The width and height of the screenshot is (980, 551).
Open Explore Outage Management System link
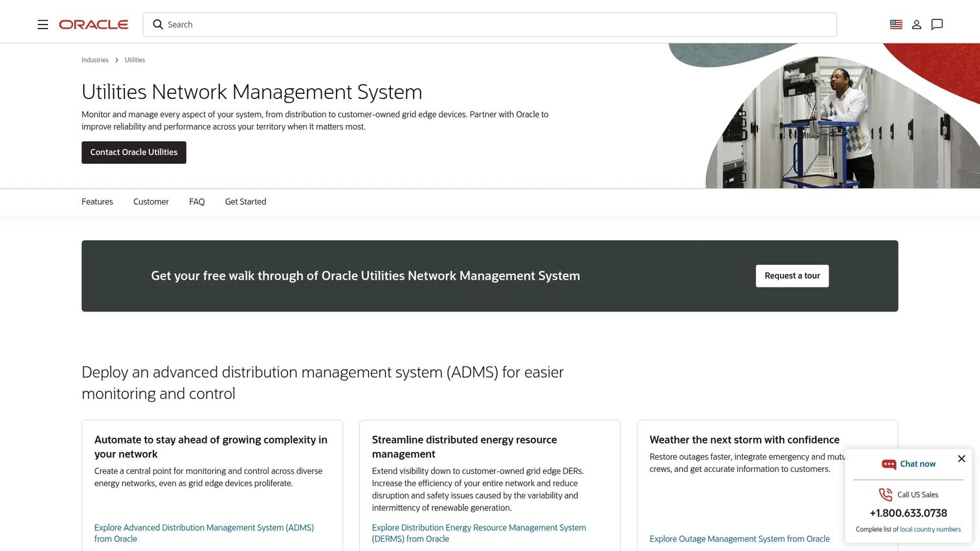739,539
